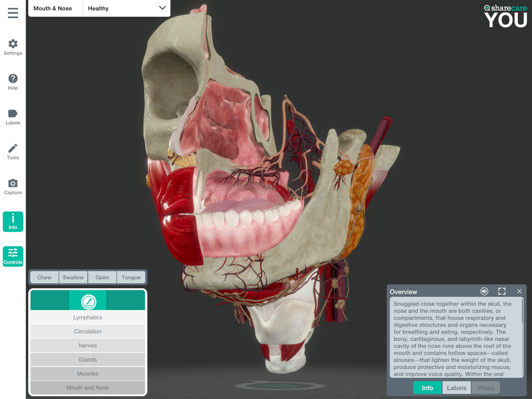Toggle the Lymphatics layer
Screen dimensions: 532x399
pyautogui.click(x=88, y=317)
